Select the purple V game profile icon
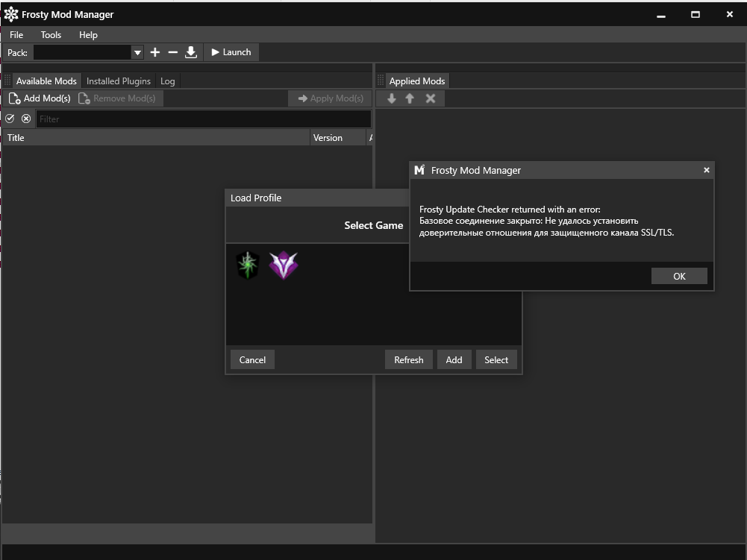Image resolution: width=747 pixels, height=560 pixels. (x=284, y=265)
